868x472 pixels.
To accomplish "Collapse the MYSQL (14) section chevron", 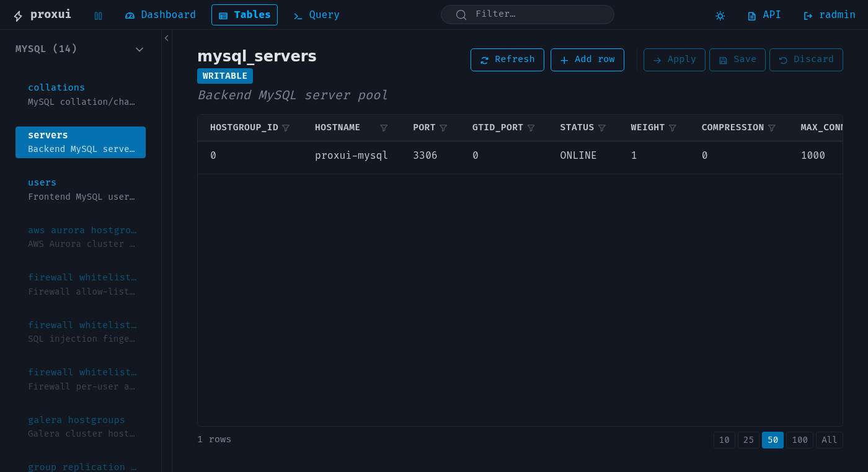I will pos(139,49).
